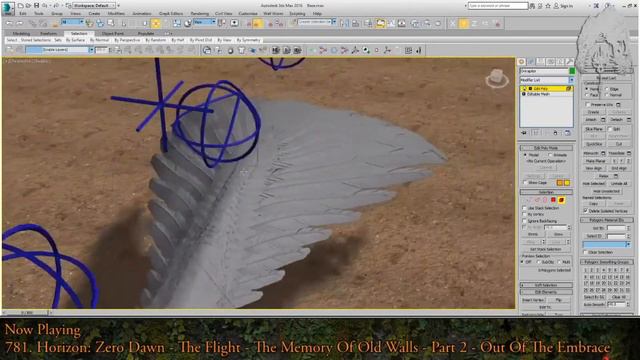Switch to the Freeform ribbon tab
The width and height of the screenshot is (640, 360).
pos(49,33)
